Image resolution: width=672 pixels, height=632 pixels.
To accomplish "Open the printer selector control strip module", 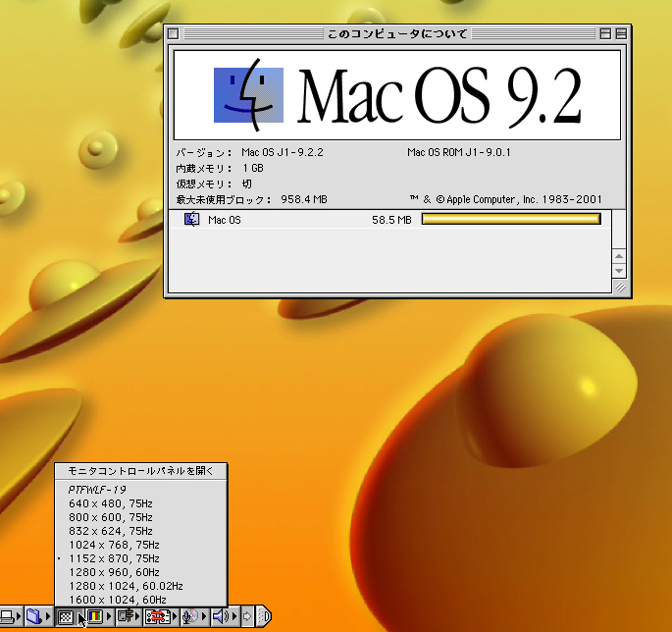I will [x=7, y=617].
